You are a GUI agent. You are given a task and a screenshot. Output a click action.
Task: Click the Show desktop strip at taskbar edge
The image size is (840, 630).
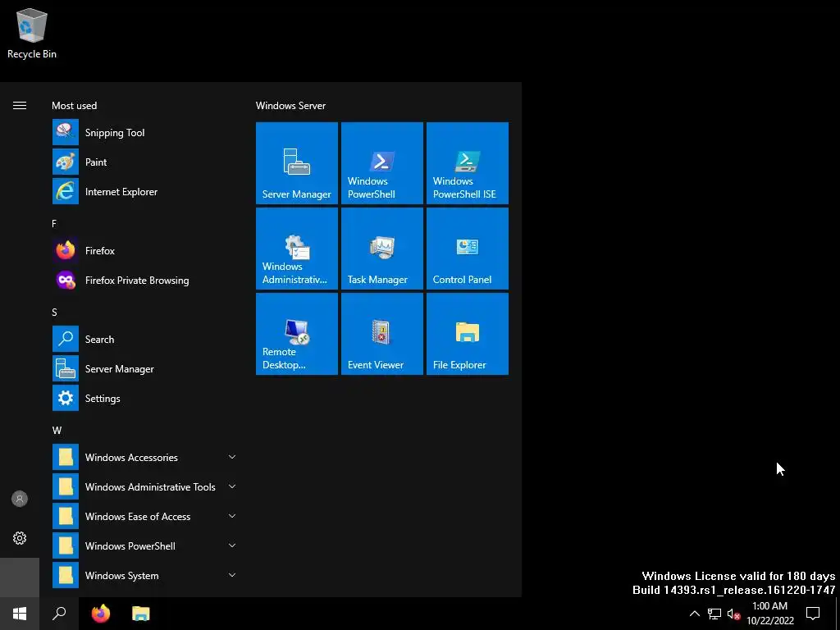click(x=838, y=614)
